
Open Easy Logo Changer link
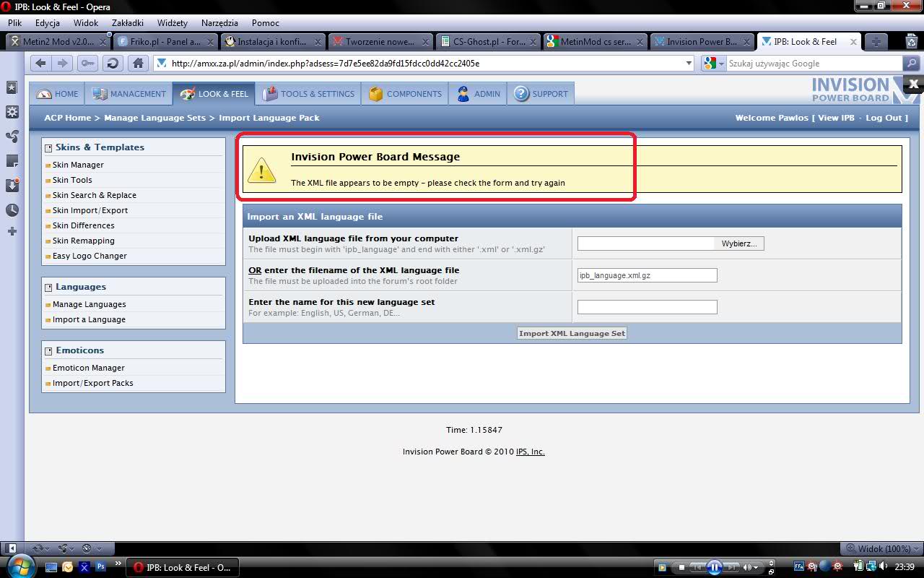pyautogui.click(x=90, y=256)
